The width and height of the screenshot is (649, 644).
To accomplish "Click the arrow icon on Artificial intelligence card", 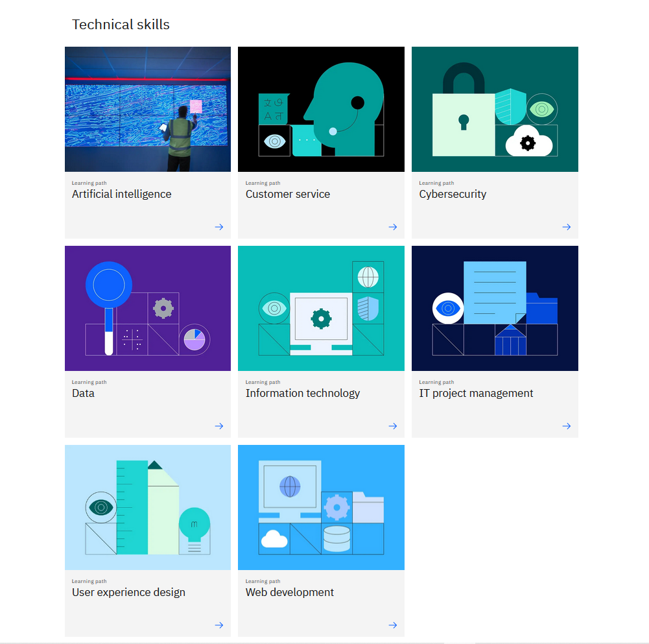I will click(x=219, y=227).
